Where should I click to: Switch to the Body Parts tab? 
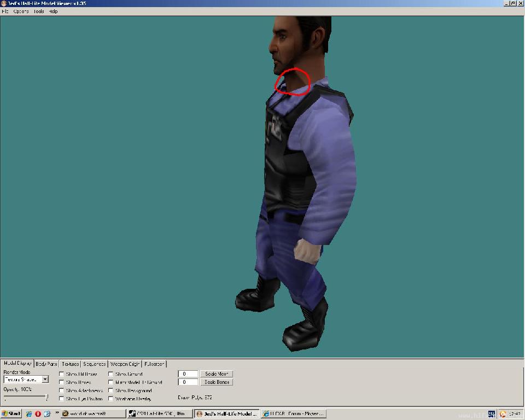46,364
